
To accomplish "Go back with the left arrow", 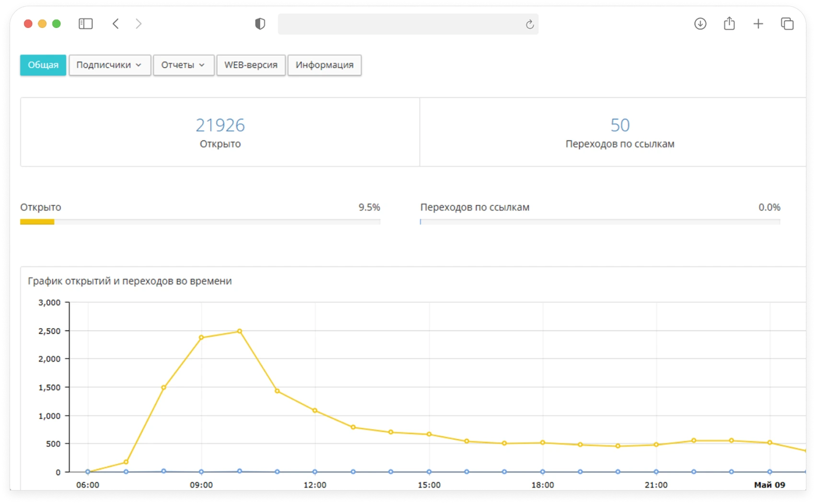I will coord(116,23).
